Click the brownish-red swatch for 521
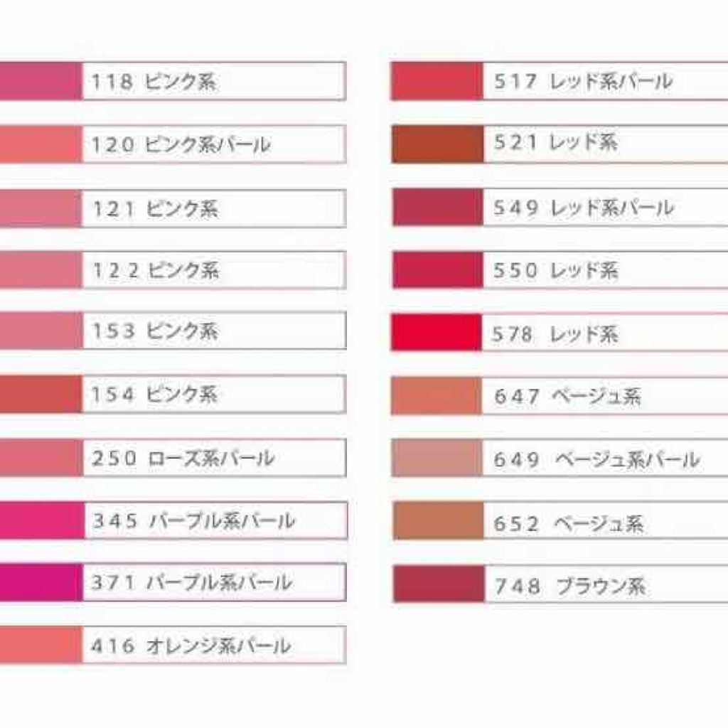728x728 pixels. [x=437, y=144]
